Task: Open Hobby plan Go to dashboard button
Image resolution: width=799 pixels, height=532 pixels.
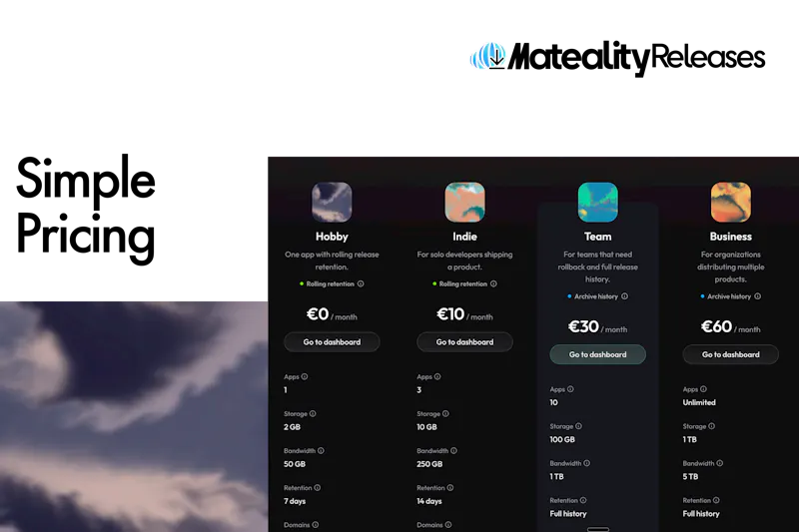Action: tap(332, 342)
